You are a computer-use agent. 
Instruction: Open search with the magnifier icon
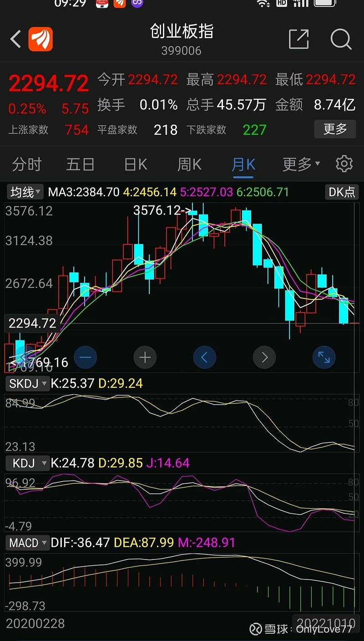[341, 39]
